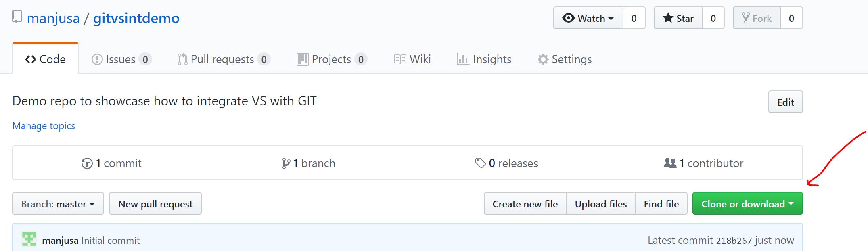868x251 pixels.
Task: Open latest commit hash 218b267
Action: tap(734, 241)
